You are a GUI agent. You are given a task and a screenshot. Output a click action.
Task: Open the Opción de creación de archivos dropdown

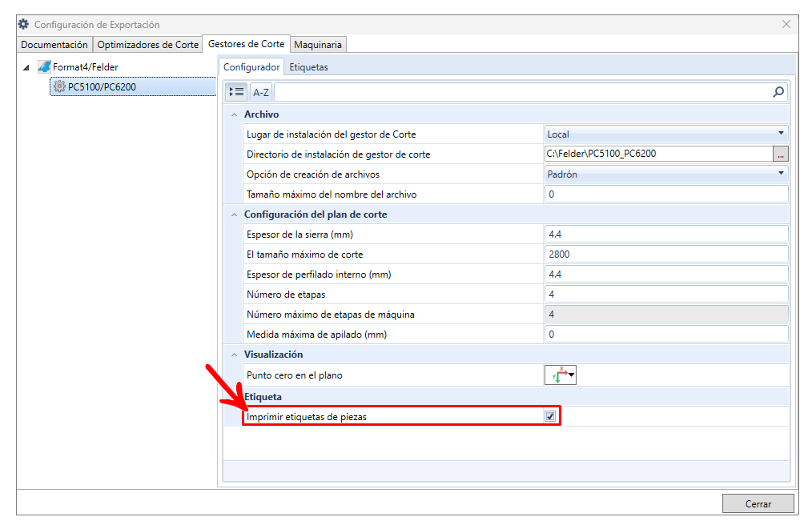[x=781, y=174]
